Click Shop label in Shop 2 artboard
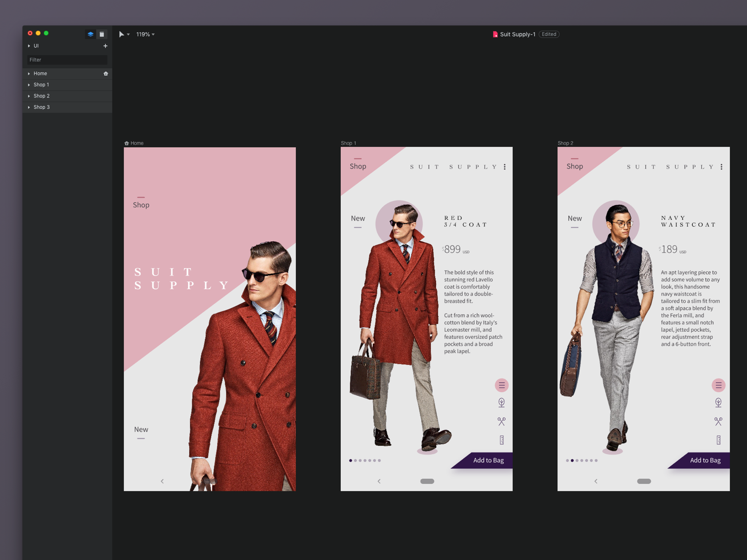The height and width of the screenshot is (560, 747). [x=575, y=166]
